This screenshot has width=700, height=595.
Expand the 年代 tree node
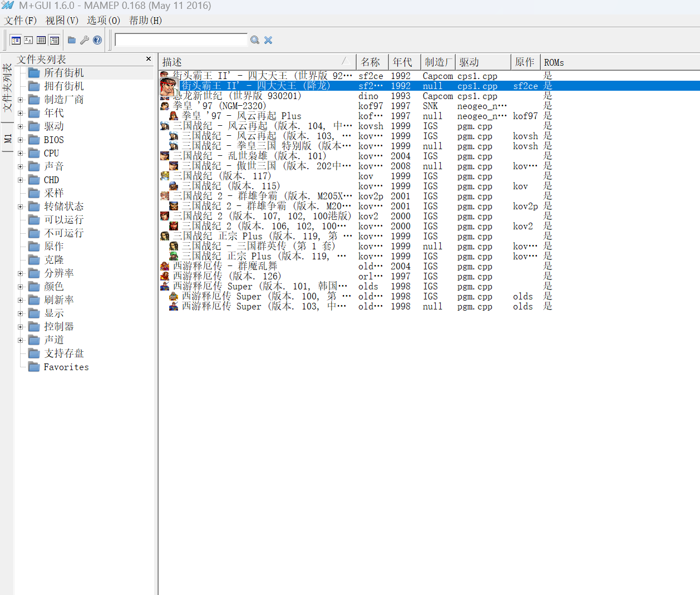(21, 113)
